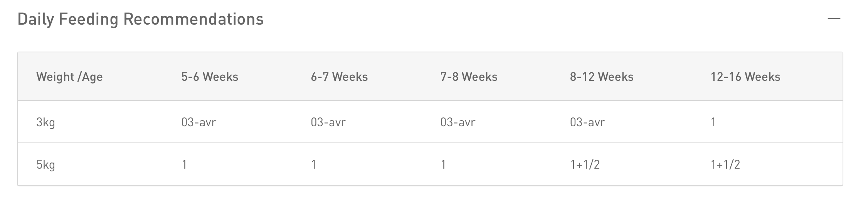This screenshot has width=868, height=211.
Task: Select the 6-7 Weeks column header
Action: pyautogui.click(x=339, y=77)
